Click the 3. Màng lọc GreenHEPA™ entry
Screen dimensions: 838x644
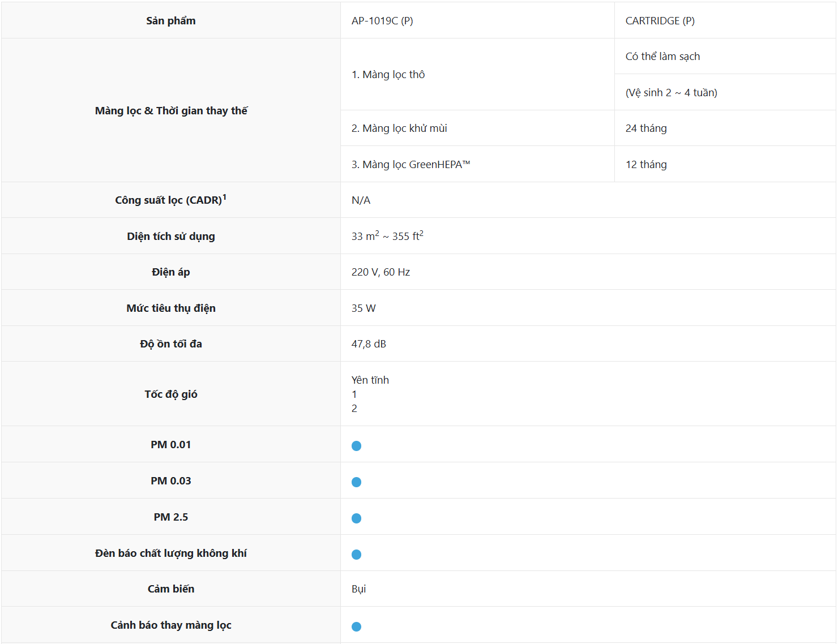(x=411, y=165)
